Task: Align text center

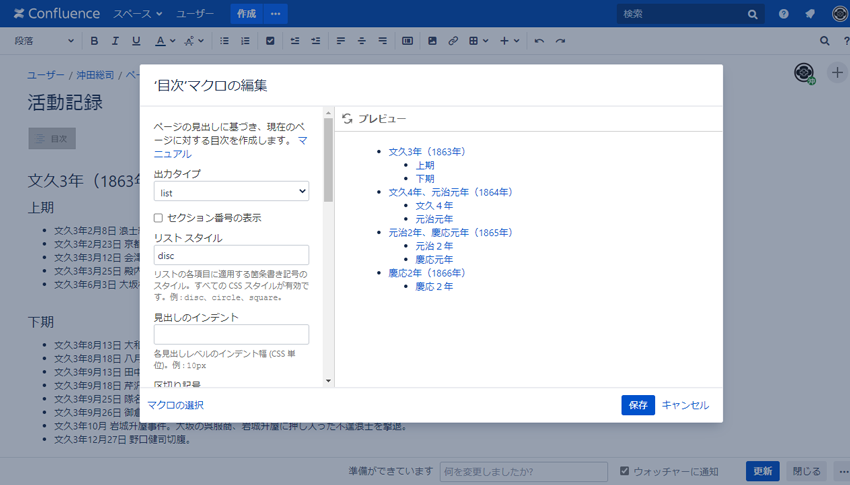Action: coord(362,41)
